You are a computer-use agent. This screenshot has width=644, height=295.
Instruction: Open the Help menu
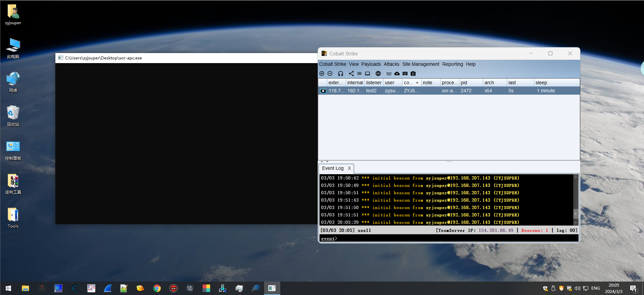pyautogui.click(x=470, y=64)
